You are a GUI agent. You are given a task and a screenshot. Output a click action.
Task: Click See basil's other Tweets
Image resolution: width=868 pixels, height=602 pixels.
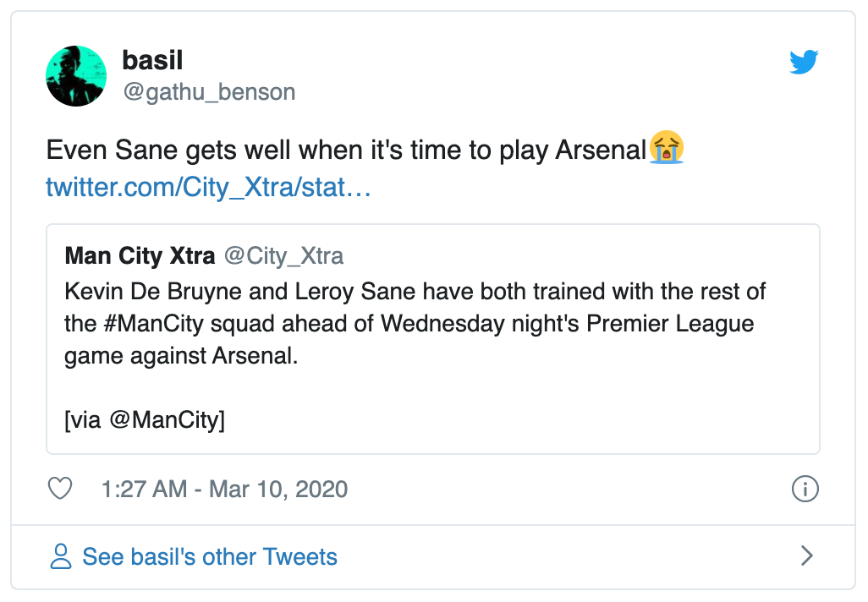click(x=209, y=556)
